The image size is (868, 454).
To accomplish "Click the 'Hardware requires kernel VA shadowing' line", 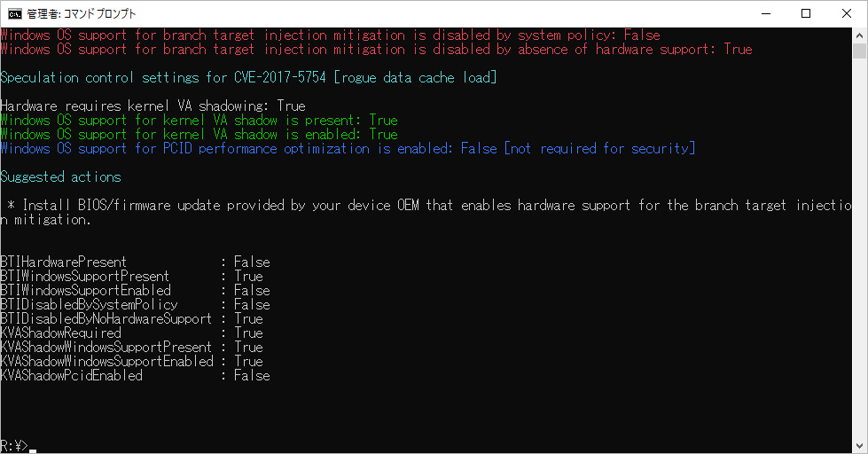I will (x=152, y=106).
